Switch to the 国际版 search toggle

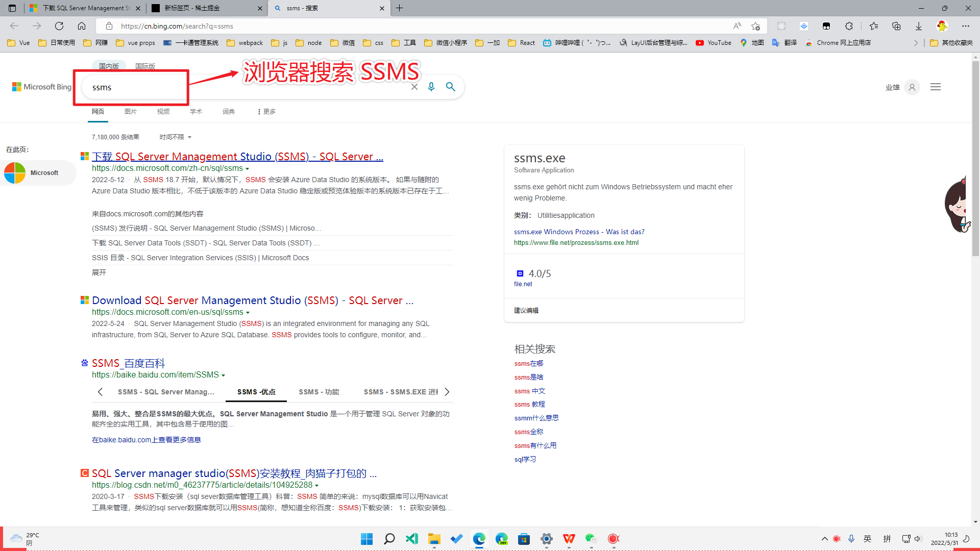(145, 66)
